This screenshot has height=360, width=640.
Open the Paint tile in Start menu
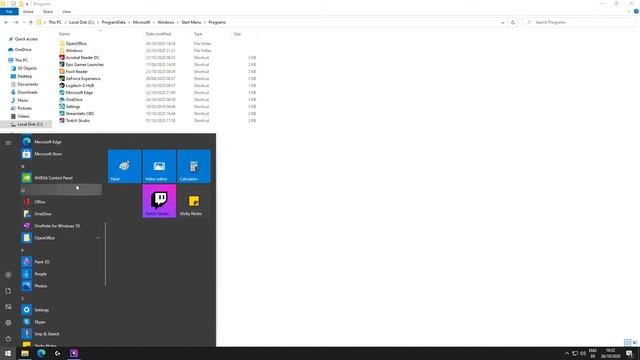coord(124,166)
